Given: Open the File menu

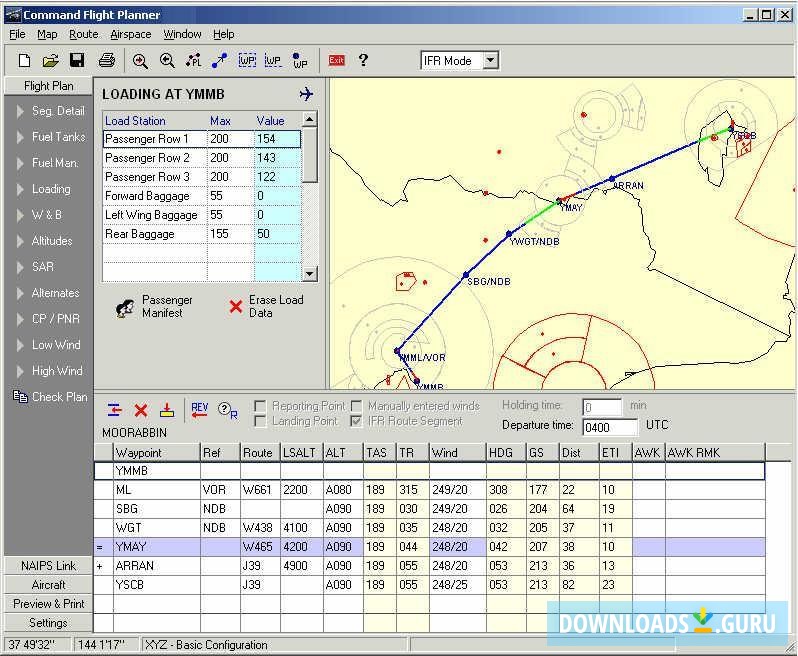Looking at the screenshot, I should coord(17,34).
